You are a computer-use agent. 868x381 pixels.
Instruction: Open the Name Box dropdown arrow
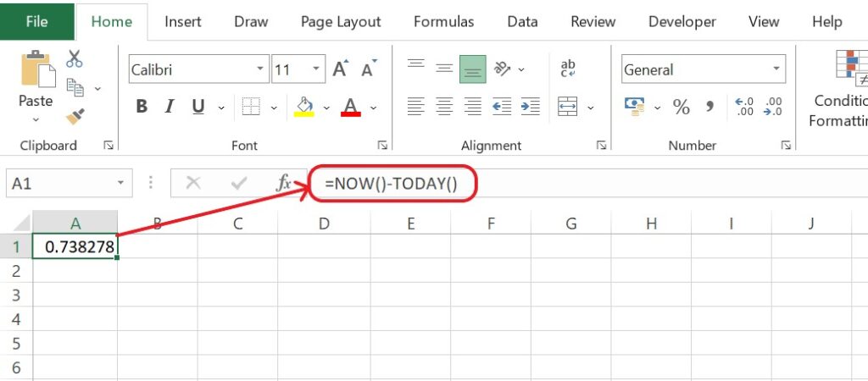(x=120, y=183)
